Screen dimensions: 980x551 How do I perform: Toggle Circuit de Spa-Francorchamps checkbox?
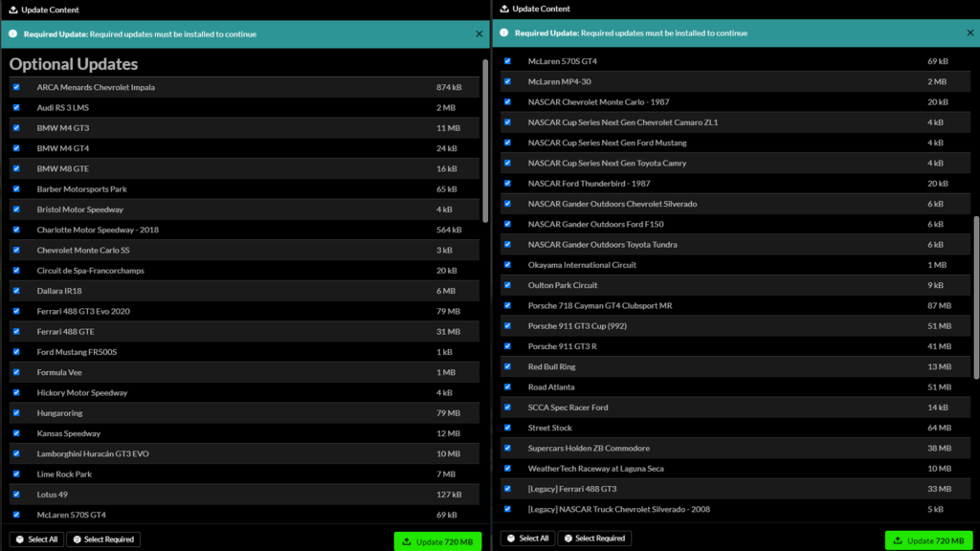click(x=16, y=271)
